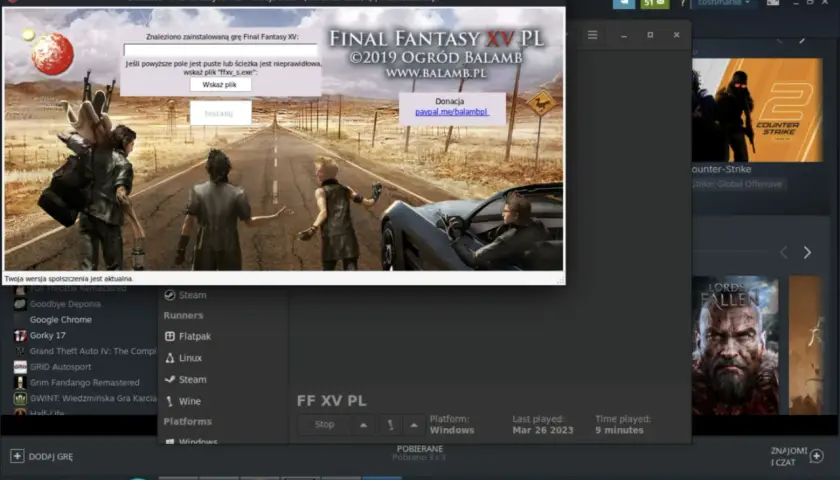
Task: Click the status text Twoja wersja spolszczenia
Action: 69,279
